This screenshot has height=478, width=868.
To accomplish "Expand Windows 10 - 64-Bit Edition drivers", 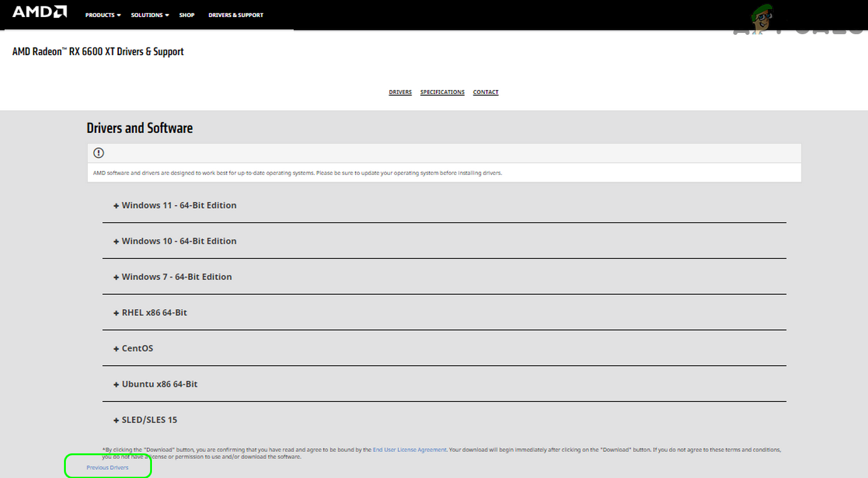I will 444,241.
